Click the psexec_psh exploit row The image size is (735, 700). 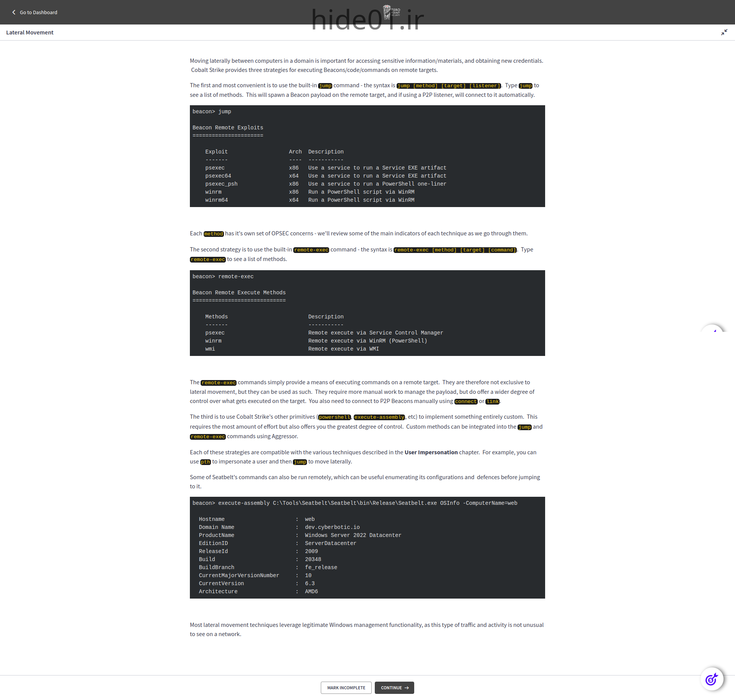(x=326, y=184)
